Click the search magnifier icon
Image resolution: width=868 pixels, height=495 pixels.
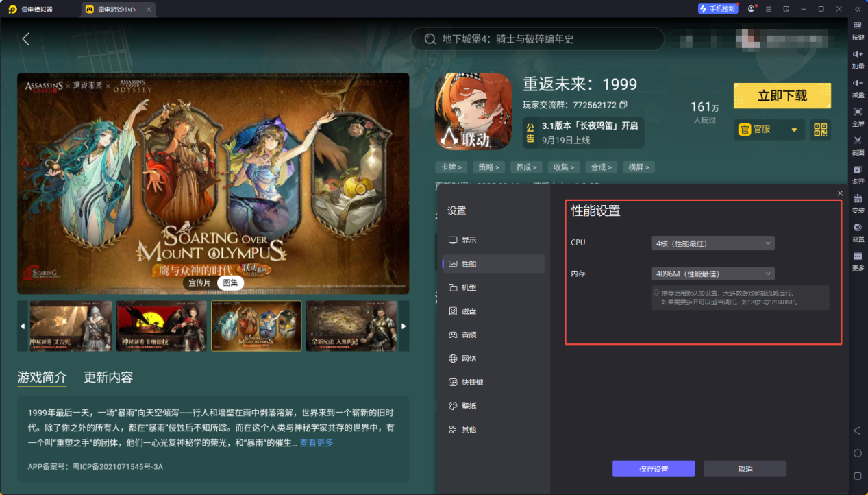click(430, 39)
